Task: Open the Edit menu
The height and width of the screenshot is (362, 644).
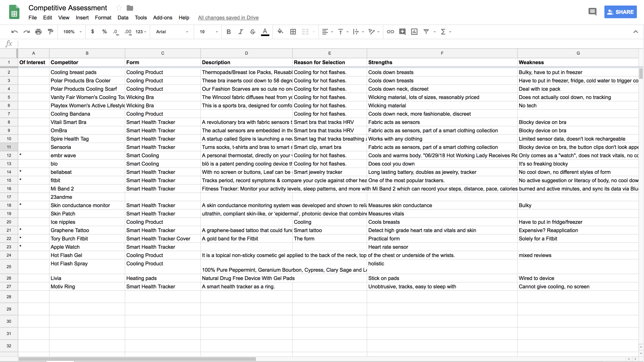Action: 47,18
